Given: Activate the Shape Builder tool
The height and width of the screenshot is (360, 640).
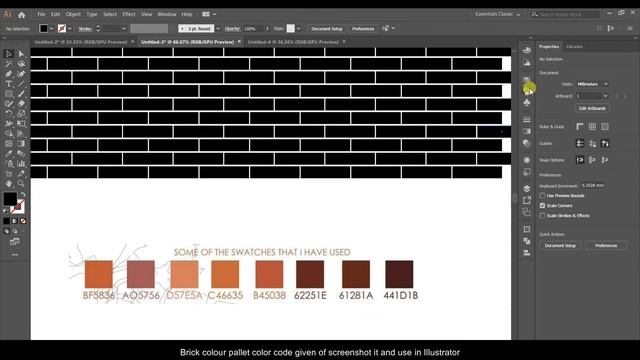Looking at the screenshot, I should tap(8, 133).
